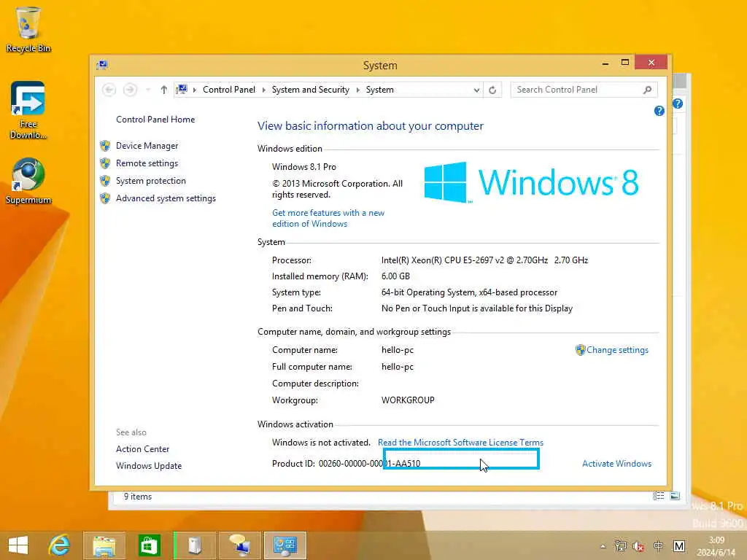This screenshot has height=560, width=747.
Task: Switch to the network computers taskbar app
Action: (x=239, y=545)
